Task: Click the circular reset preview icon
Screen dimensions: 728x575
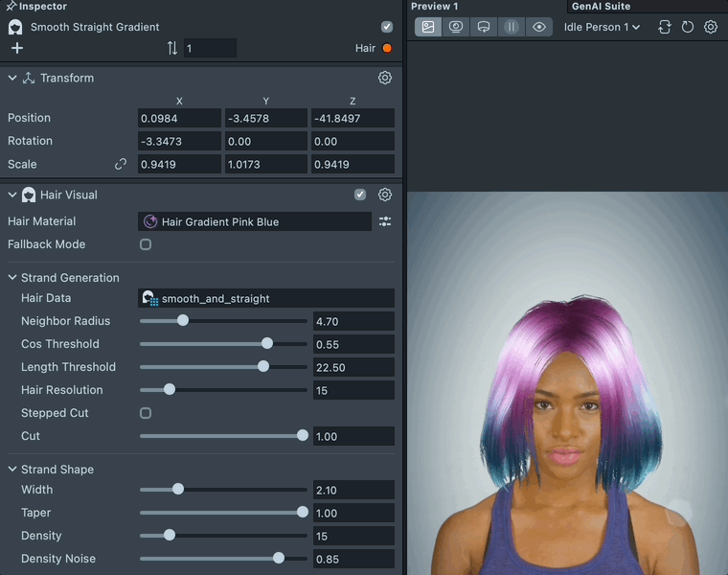Action: click(x=688, y=27)
